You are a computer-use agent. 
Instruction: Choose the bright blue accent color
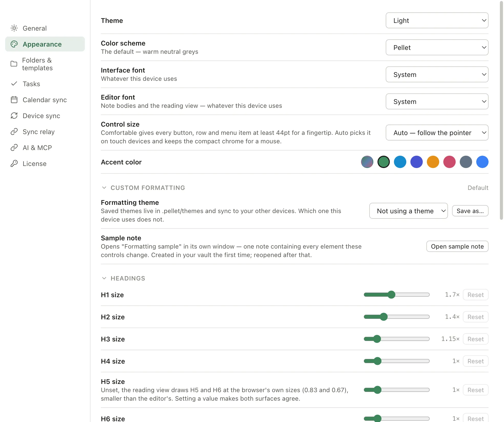point(482,162)
